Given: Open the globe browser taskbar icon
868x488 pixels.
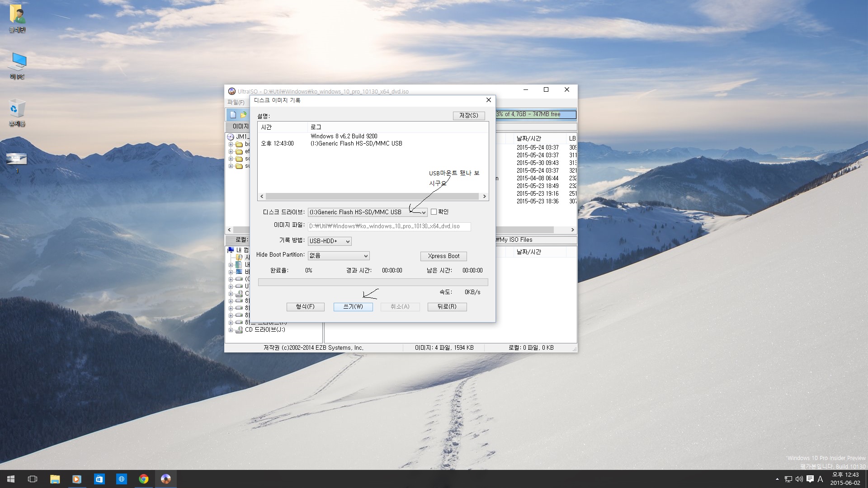Looking at the screenshot, I should click(121, 479).
